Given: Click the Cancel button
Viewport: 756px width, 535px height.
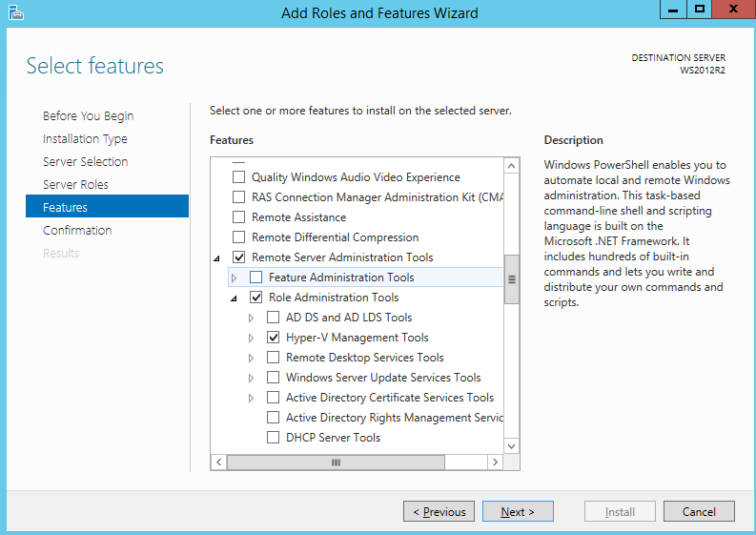Looking at the screenshot, I should (x=699, y=511).
